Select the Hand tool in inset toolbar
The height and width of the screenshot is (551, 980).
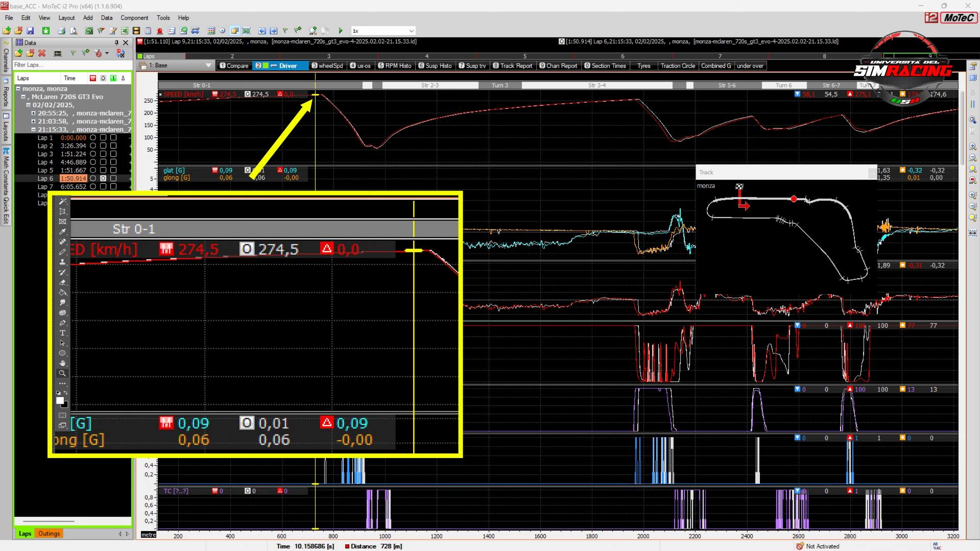[62, 363]
